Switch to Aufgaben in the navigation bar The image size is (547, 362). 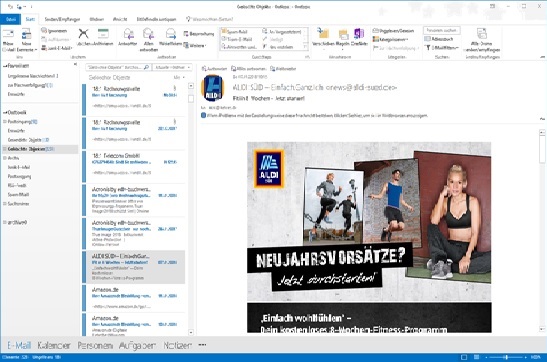(x=137, y=345)
